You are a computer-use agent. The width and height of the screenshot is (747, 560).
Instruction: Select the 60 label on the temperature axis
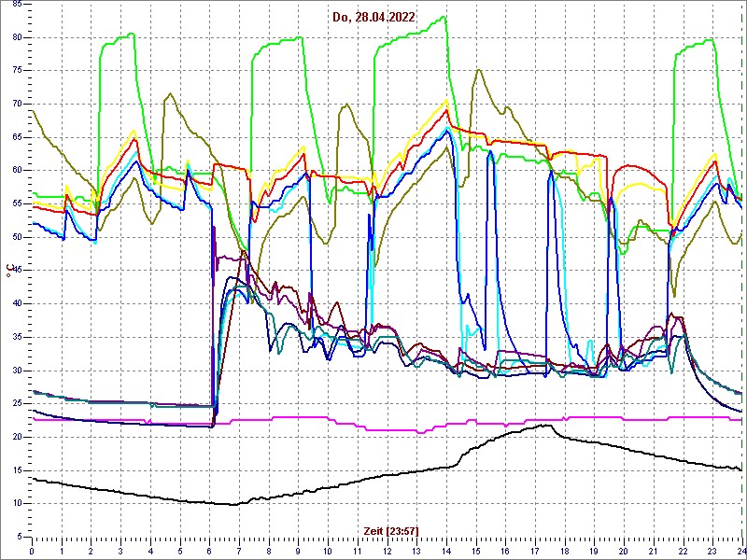15,171
